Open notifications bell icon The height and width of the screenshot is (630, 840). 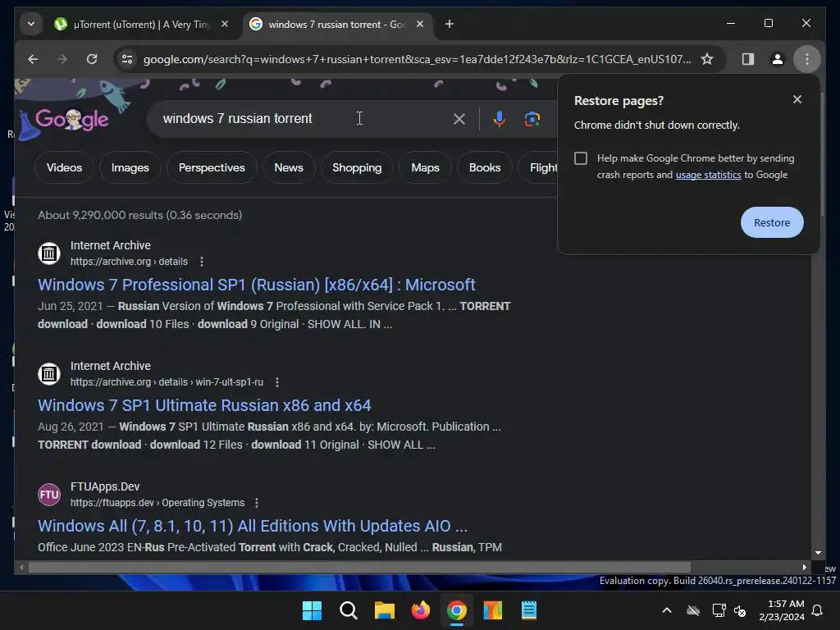[x=817, y=610]
